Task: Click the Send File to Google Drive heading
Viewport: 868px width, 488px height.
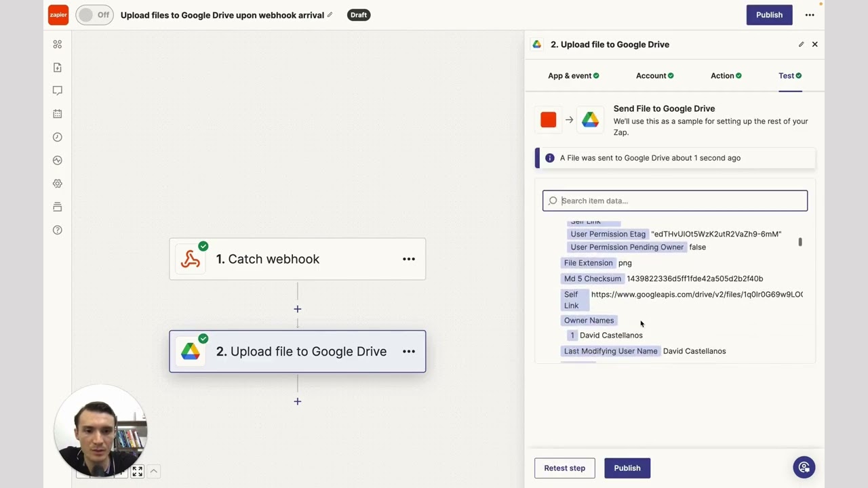Action: click(x=664, y=108)
